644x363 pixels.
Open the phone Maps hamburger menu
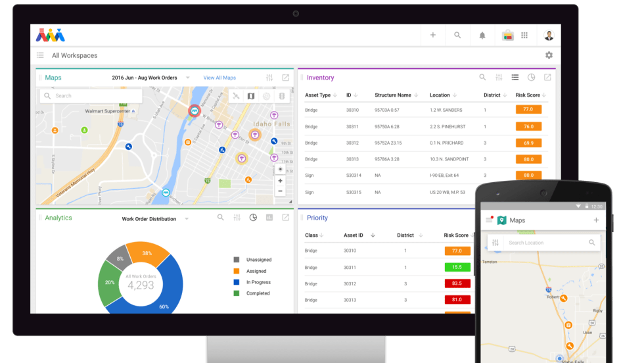[489, 220]
